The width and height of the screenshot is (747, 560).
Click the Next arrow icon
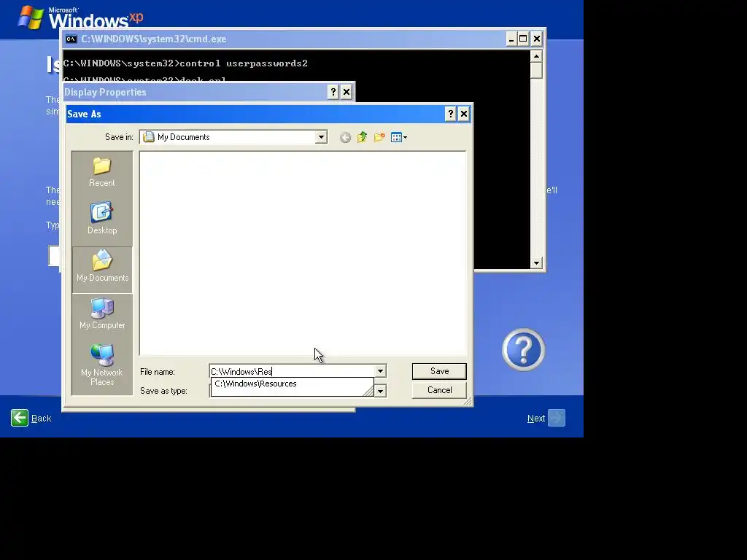coord(557,418)
